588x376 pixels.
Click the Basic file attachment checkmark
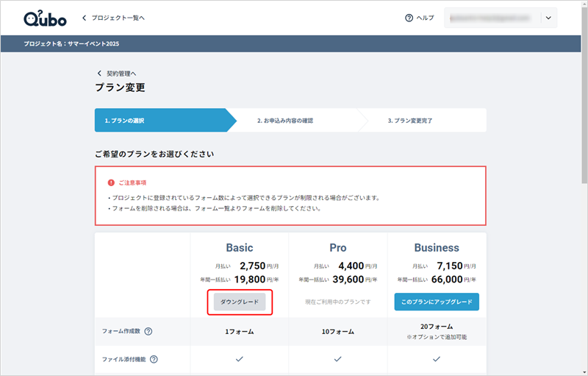(x=240, y=359)
